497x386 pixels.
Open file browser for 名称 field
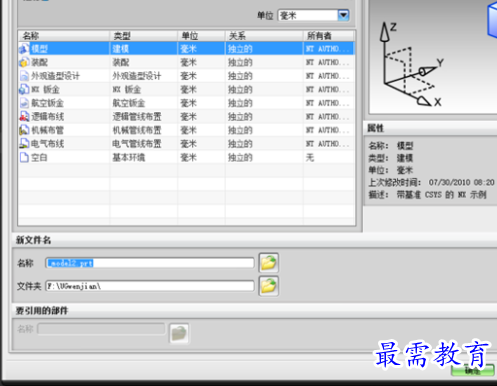point(269,263)
